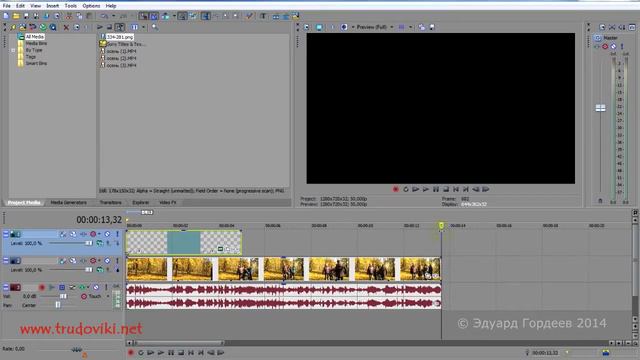The width and height of the screenshot is (640, 360).
Task: Click first track Level 100% slider handle
Action: [89, 243]
